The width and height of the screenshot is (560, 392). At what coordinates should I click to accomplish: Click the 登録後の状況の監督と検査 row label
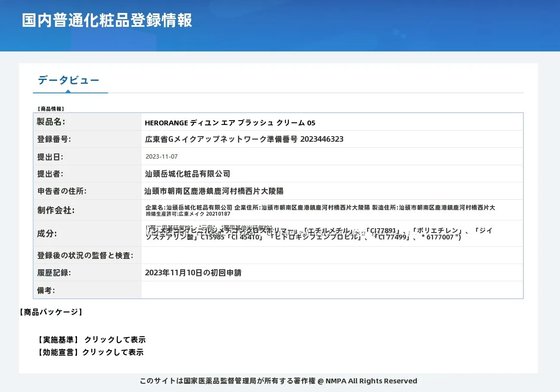(85, 255)
